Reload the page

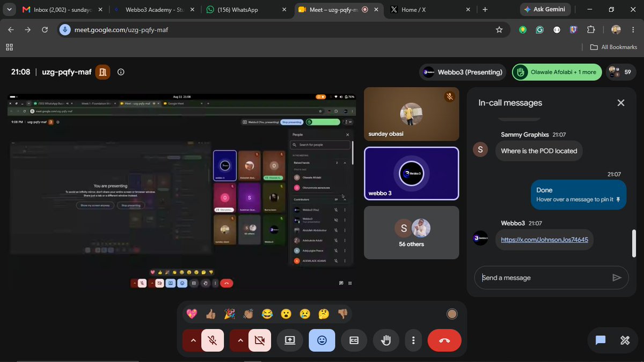pos(45,30)
